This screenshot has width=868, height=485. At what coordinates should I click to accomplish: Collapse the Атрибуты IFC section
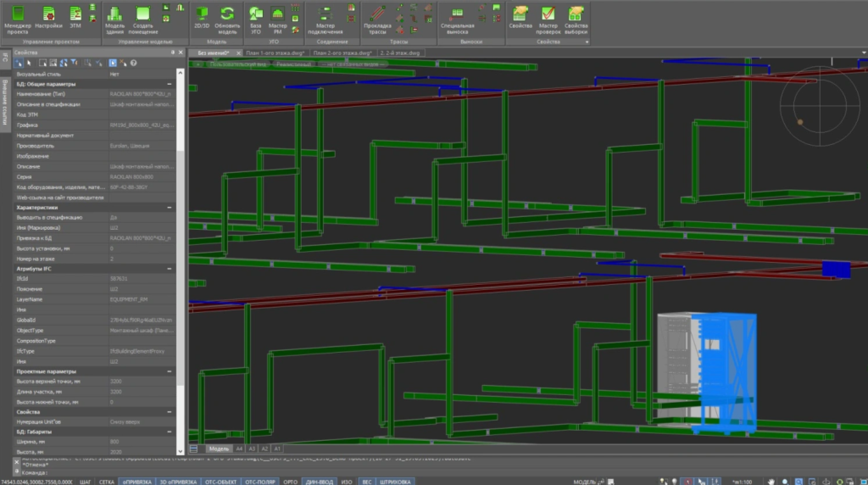point(169,269)
